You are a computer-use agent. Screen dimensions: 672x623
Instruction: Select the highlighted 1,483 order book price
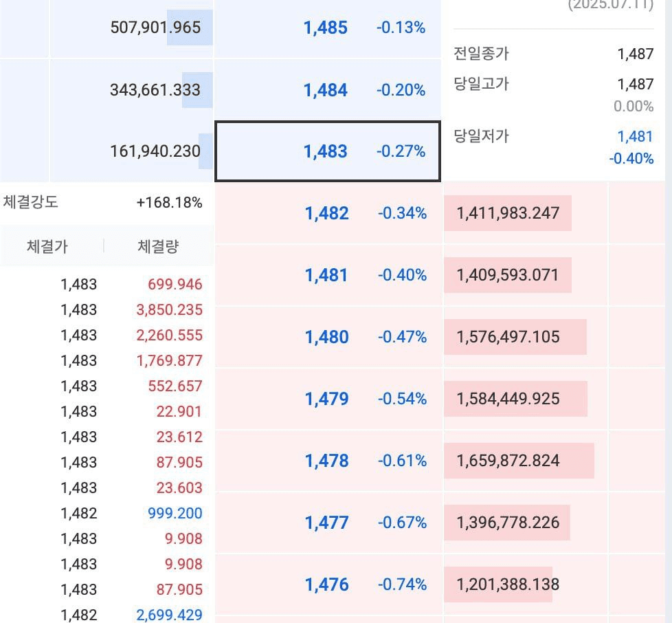click(326, 151)
